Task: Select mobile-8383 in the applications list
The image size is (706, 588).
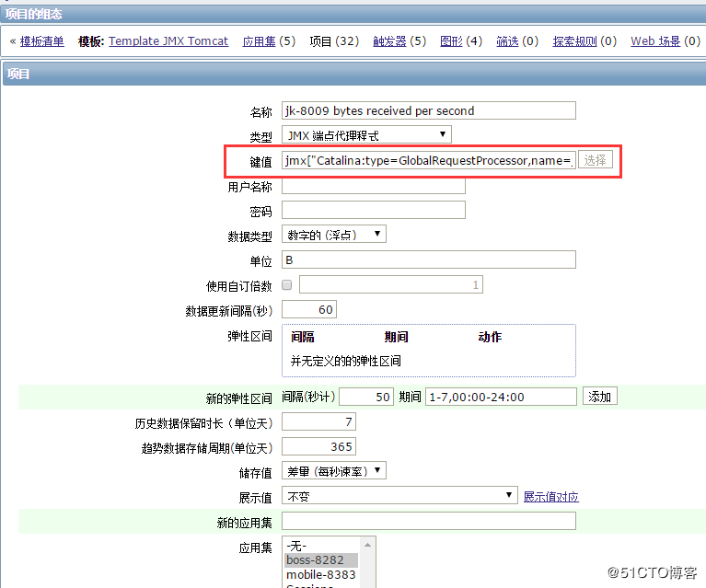Action: coord(321,575)
